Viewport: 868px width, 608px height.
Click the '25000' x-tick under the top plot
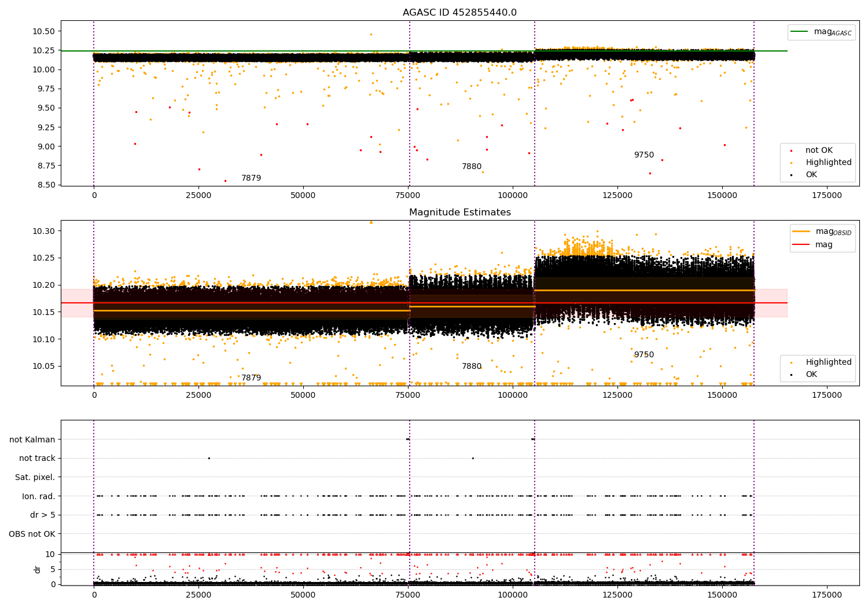click(198, 196)
